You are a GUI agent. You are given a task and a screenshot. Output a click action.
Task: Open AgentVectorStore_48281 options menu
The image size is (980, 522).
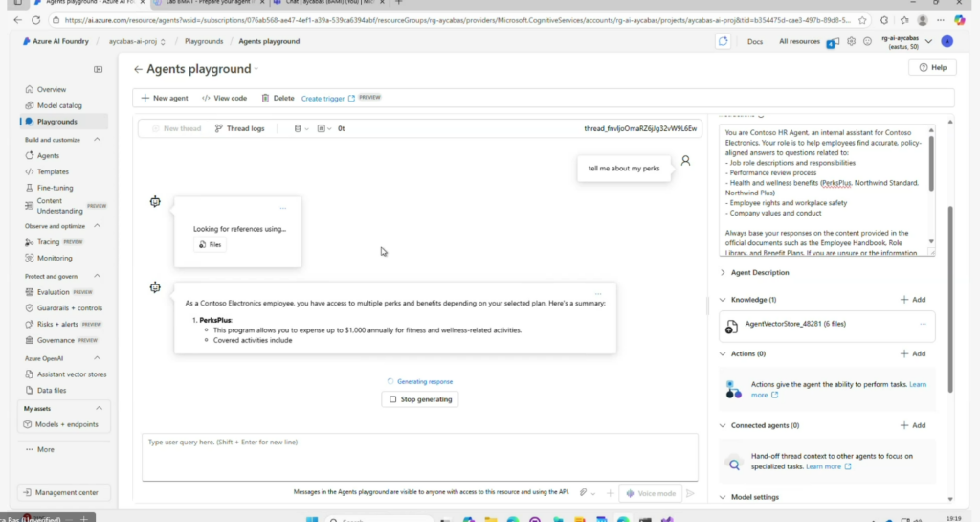[924, 325]
